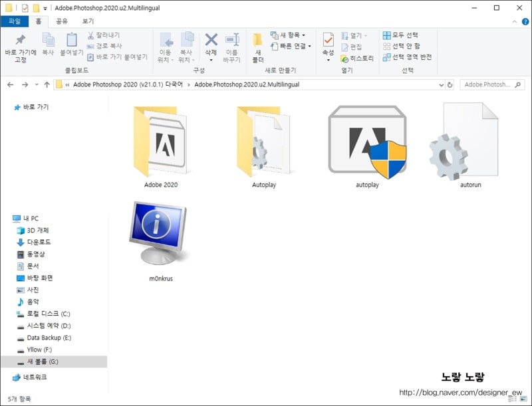Screen dimensions: 532x406
Task: Open Customize Quick Access Toolbar dropdown
Action: tap(45, 9)
